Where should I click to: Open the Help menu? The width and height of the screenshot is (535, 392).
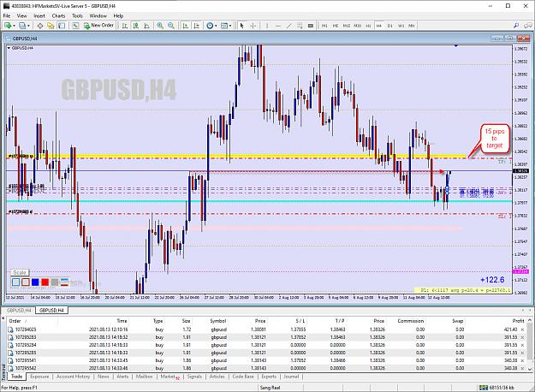[x=118, y=15]
